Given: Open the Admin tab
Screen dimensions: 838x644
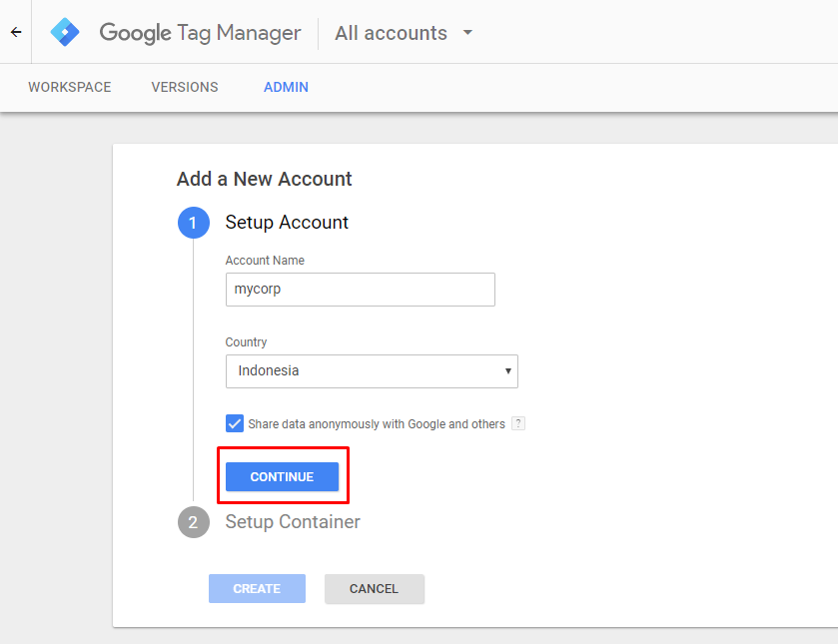Looking at the screenshot, I should (x=286, y=87).
